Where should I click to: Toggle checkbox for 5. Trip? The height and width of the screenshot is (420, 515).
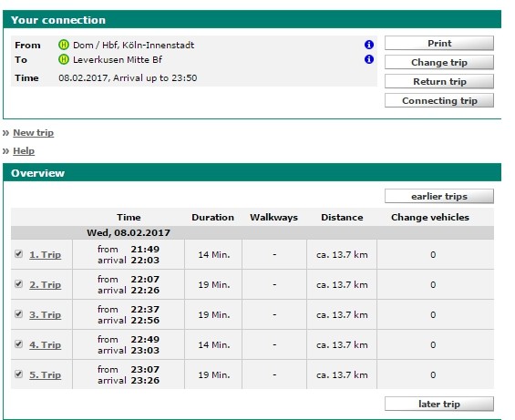point(19,374)
